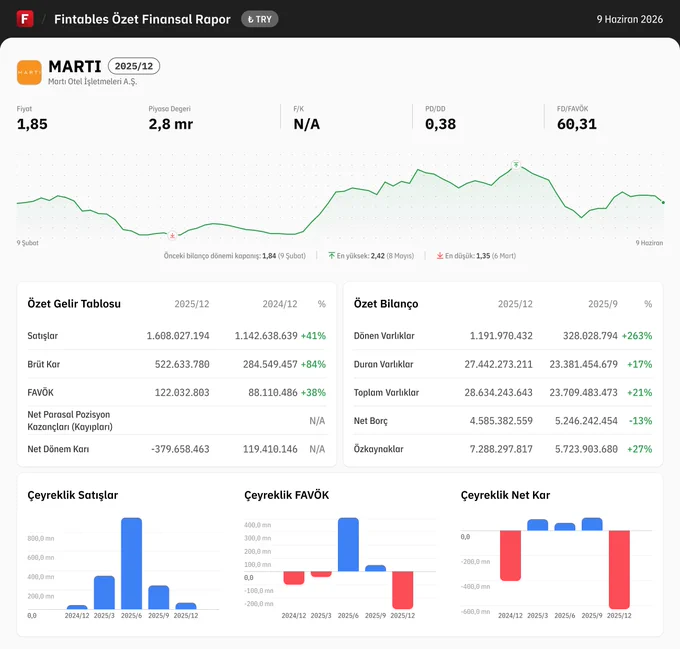This screenshot has width=680, height=649.
Task: Click the TRY currency badge
Action: (259, 19)
